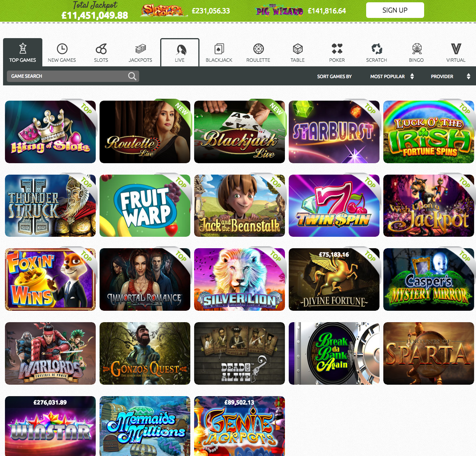Screen dimensions: 476x456
Task: Launch the Starburst slot
Action: tap(334, 132)
